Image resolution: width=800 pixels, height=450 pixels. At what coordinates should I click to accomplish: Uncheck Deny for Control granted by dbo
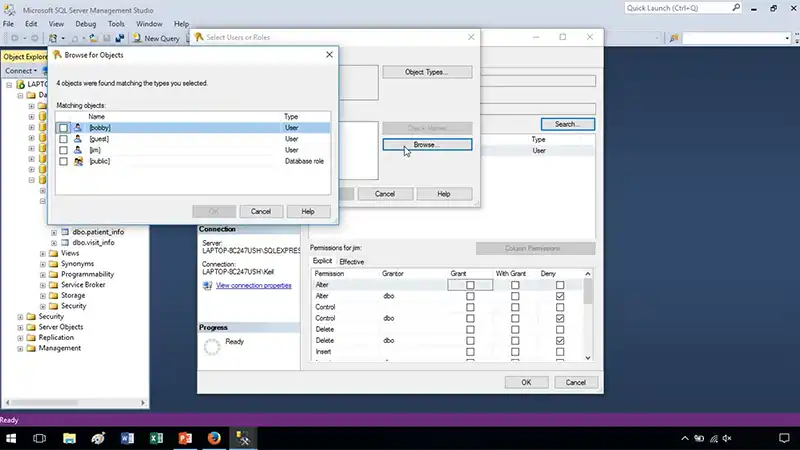pyautogui.click(x=560, y=318)
